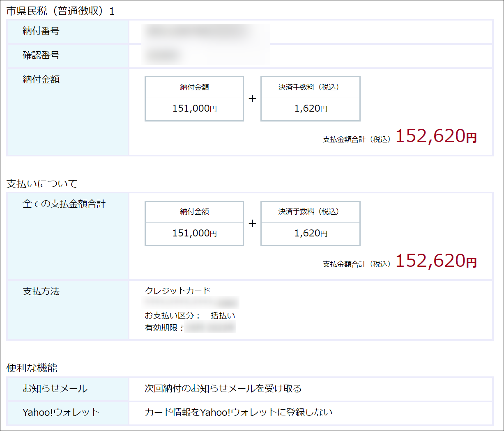Click 次回納付のお知らせメールを受け取る text
Image resolution: width=504 pixels, height=431 pixels.
pos(223,389)
